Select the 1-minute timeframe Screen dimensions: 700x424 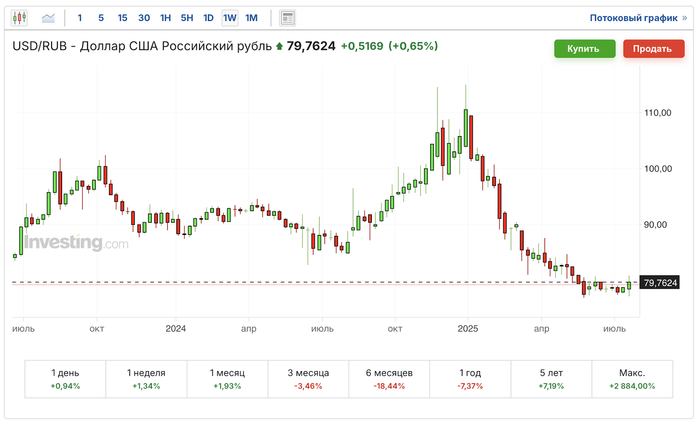80,18
